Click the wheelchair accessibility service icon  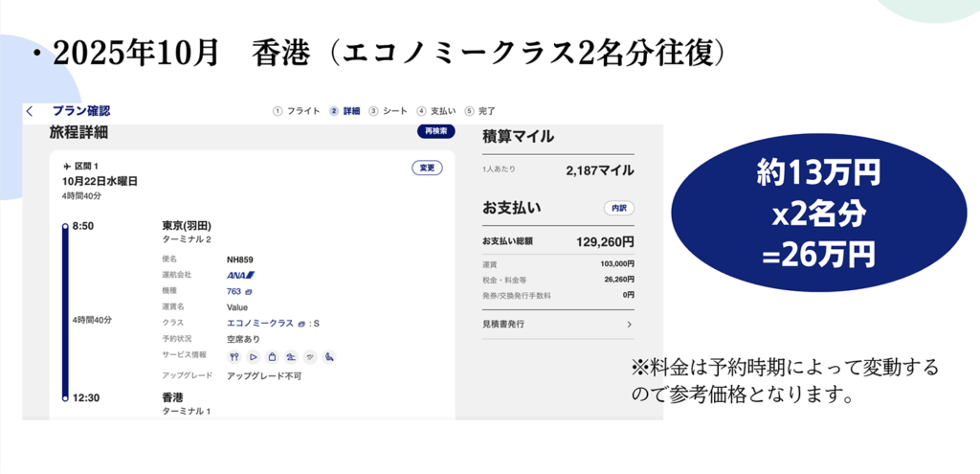point(329,357)
